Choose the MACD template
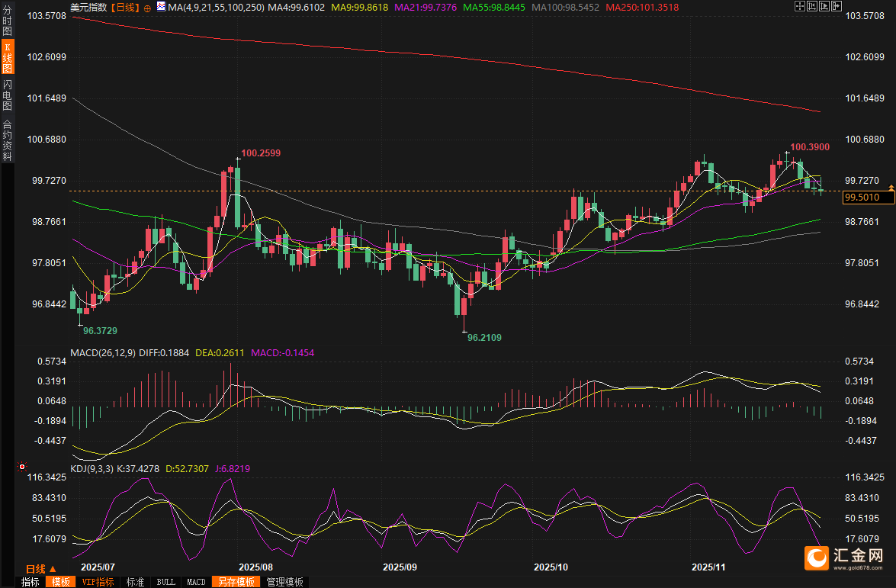The width and height of the screenshot is (896, 588). [196, 582]
